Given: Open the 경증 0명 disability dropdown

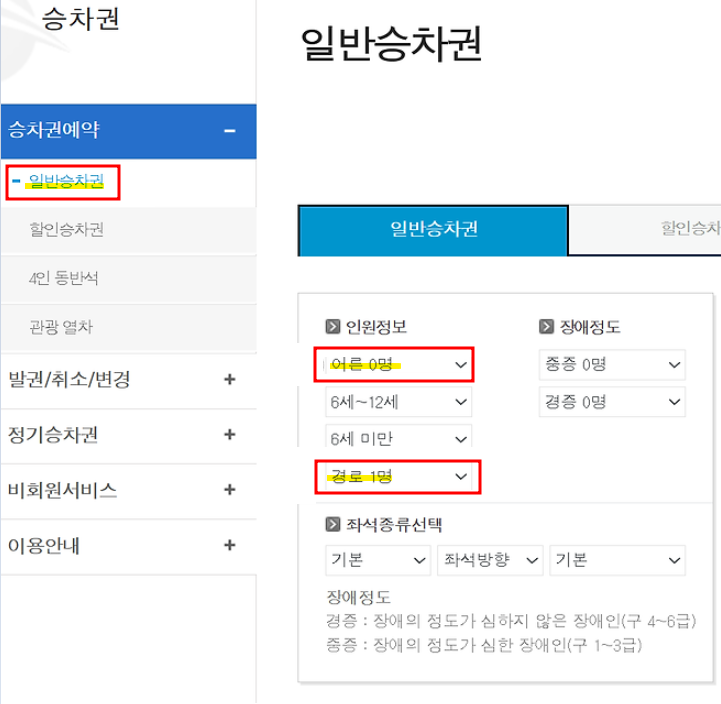Looking at the screenshot, I should tap(612, 402).
